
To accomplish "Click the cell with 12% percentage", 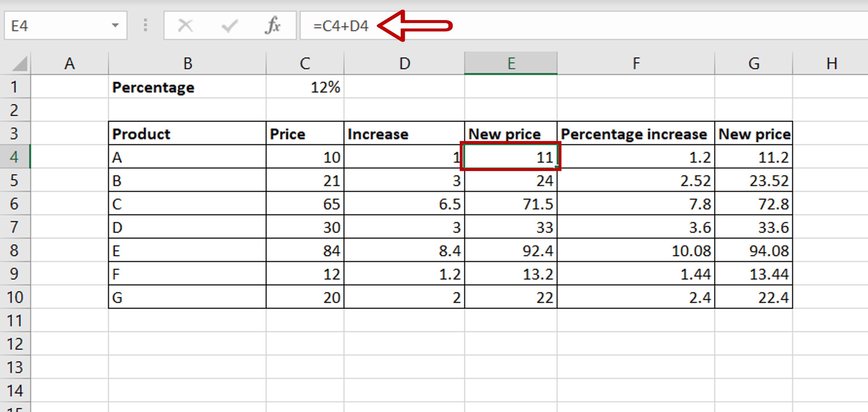I will 305,87.
